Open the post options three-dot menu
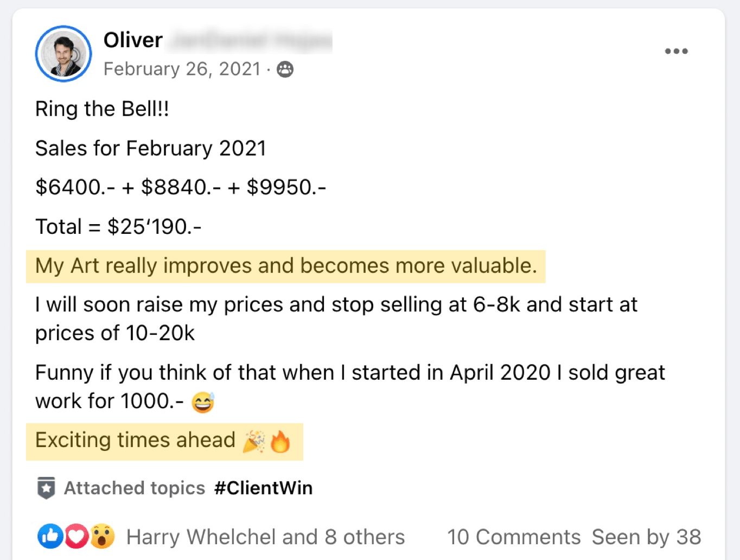This screenshot has height=560, width=740. [x=676, y=52]
